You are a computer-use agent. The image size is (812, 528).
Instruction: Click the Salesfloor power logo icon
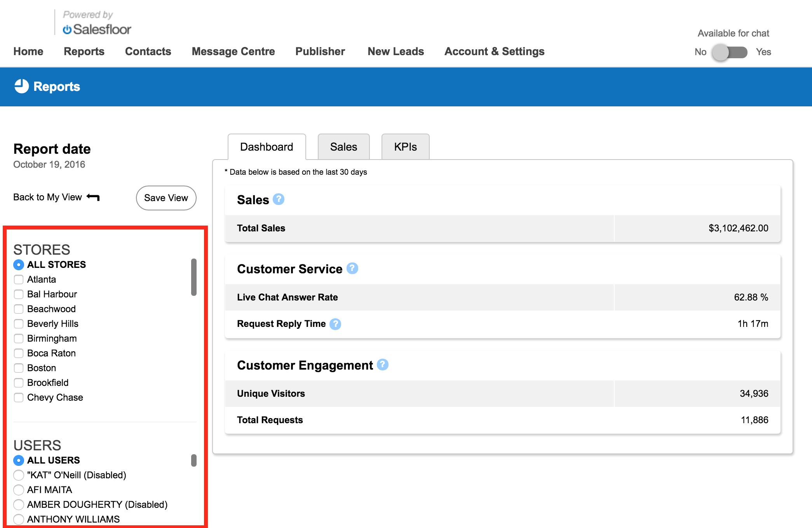pos(67,30)
